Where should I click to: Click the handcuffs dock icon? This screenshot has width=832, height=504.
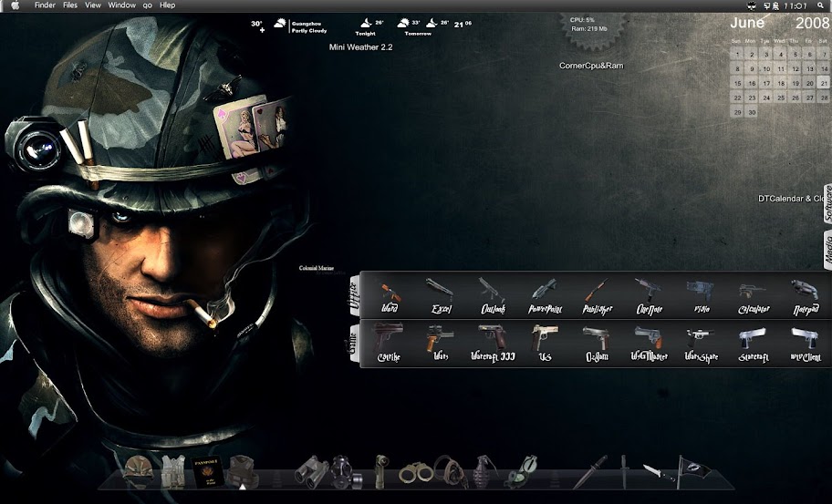point(415,471)
